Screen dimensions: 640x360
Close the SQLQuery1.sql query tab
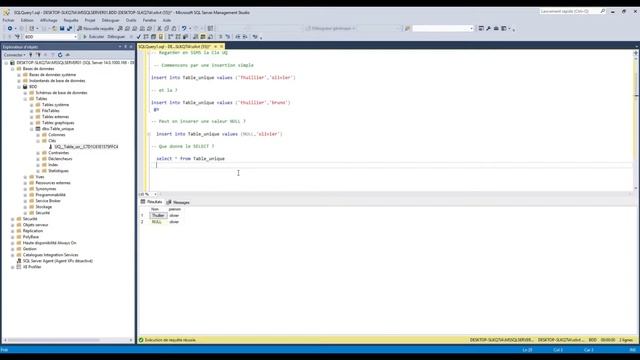click(222, 47)
